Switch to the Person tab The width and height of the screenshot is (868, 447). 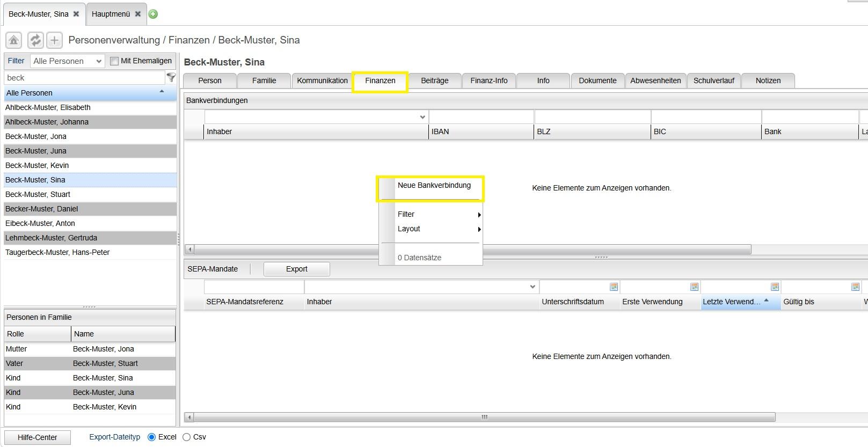[210, 80]
